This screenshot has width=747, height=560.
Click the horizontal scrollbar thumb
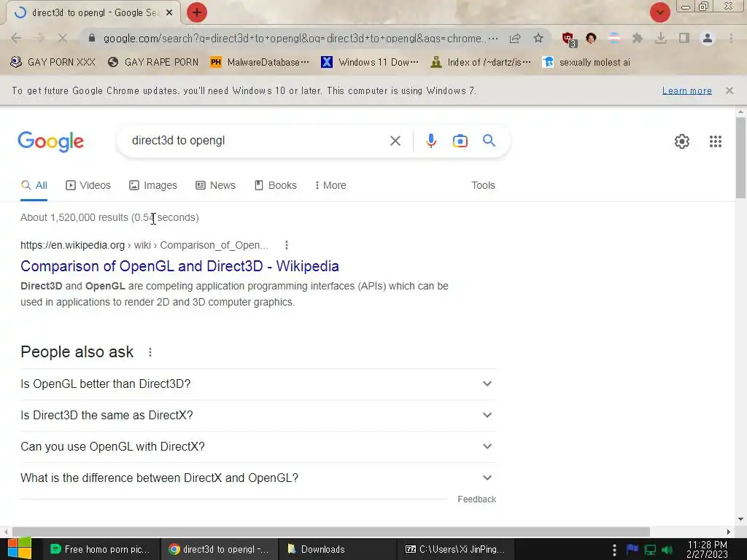(331, 532)
